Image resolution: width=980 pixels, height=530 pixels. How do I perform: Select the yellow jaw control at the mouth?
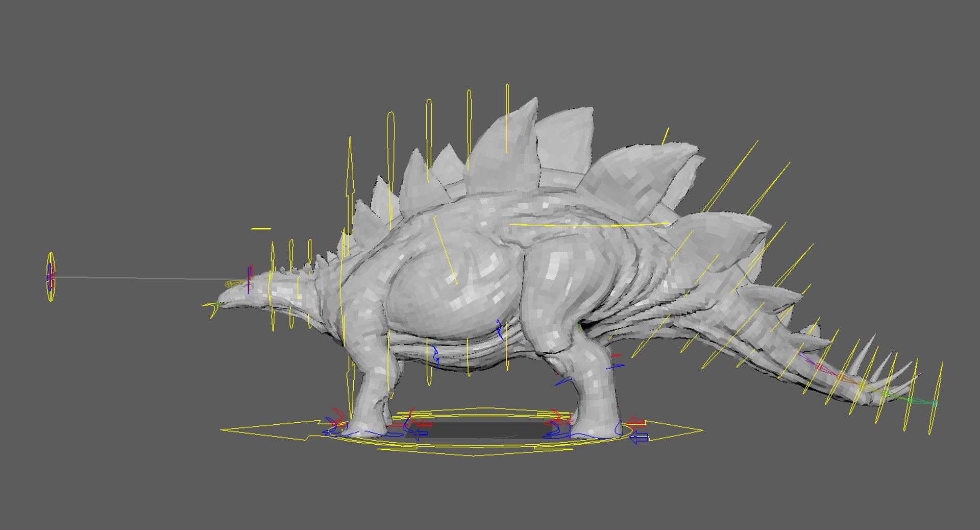214,309
